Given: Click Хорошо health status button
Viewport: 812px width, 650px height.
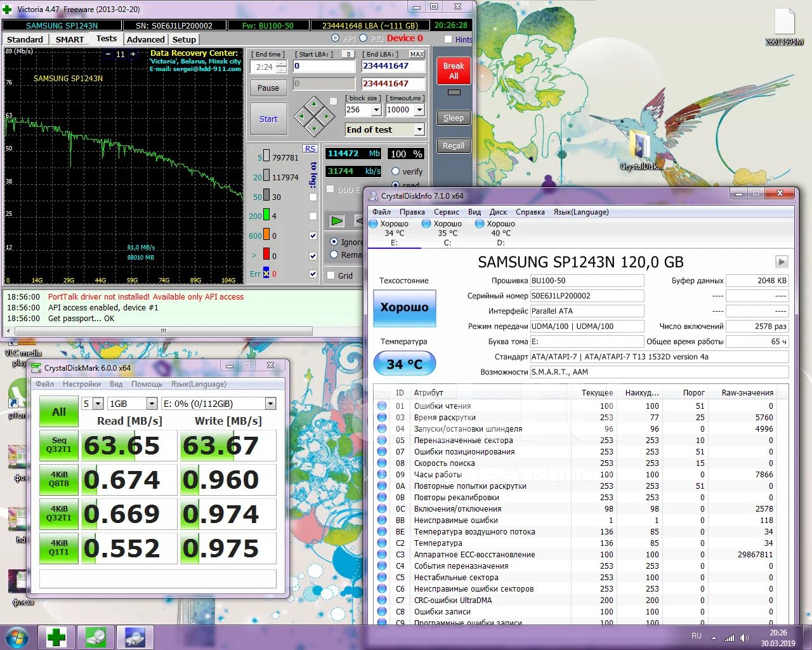Looking at the screenshot, I should pos(404,308).
